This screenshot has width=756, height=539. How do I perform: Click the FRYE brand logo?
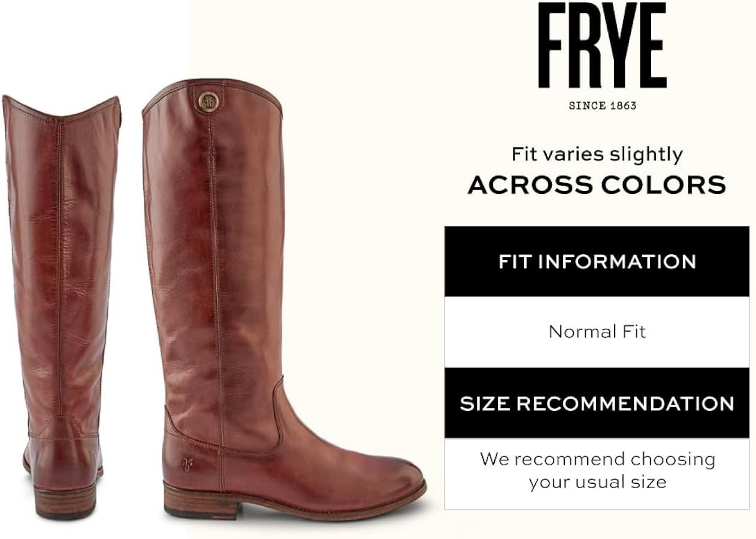tap(602, 46)
